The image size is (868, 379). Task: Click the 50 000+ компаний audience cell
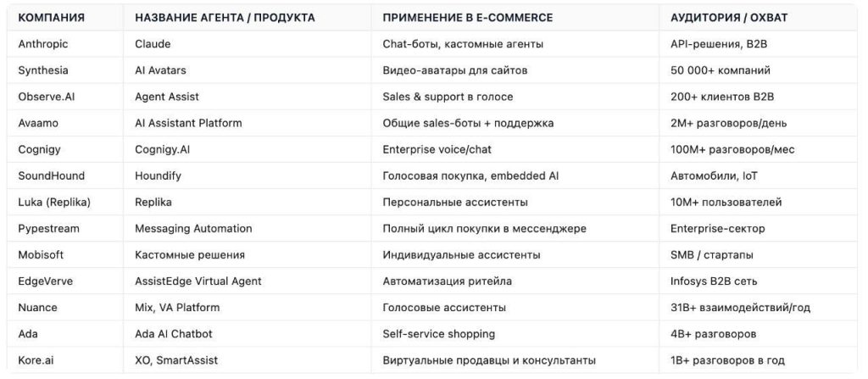720,70
